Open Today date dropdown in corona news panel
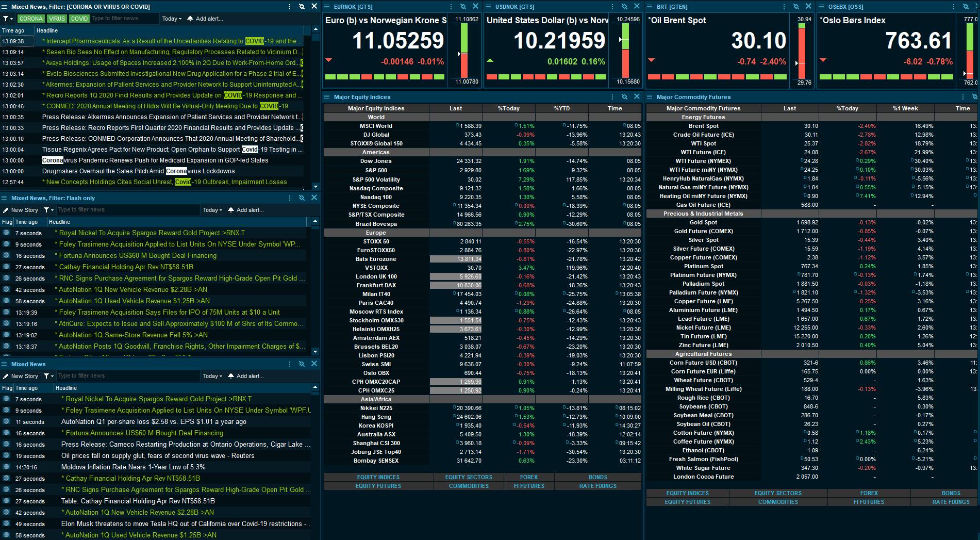This screenshot has width=980, height=540. click(172, 19)
